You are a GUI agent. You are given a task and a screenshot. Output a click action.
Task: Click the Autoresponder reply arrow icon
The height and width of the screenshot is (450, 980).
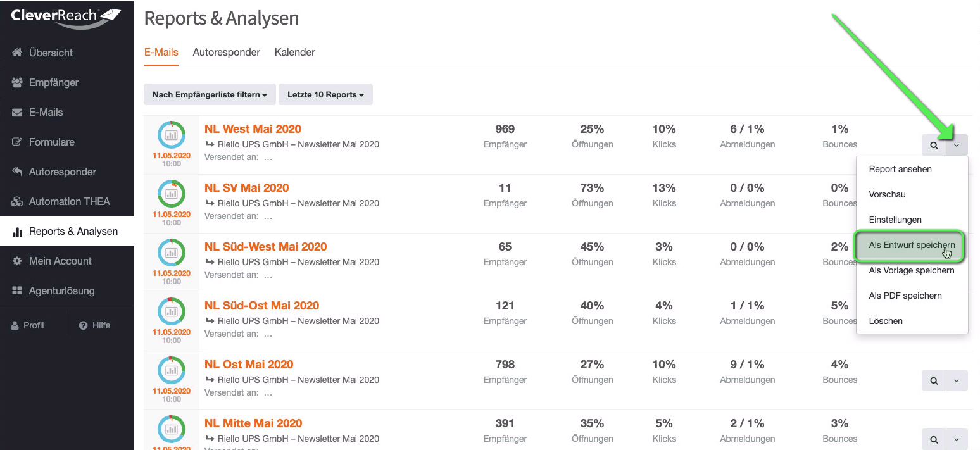(18, 172)
